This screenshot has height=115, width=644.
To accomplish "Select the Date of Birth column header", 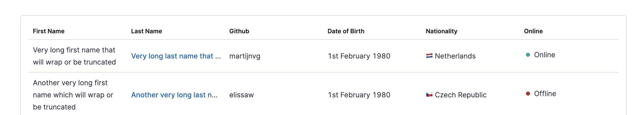I will click(346, 31).
